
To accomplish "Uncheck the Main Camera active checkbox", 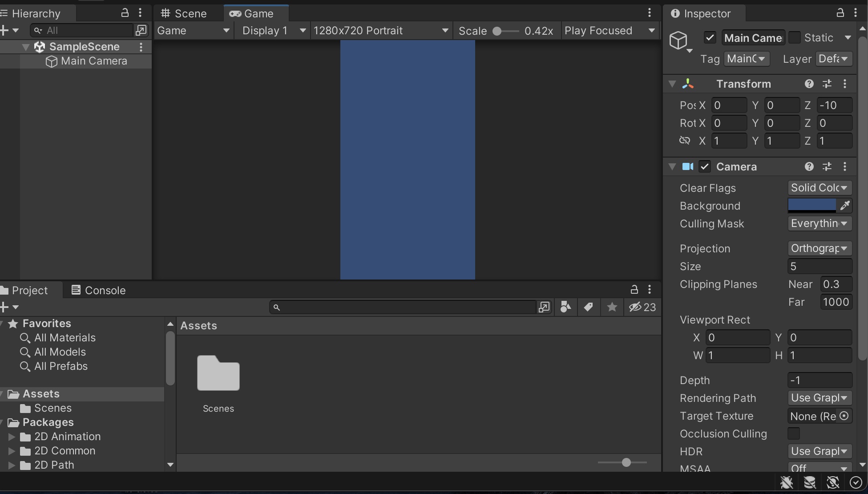I will pos(710,38).
